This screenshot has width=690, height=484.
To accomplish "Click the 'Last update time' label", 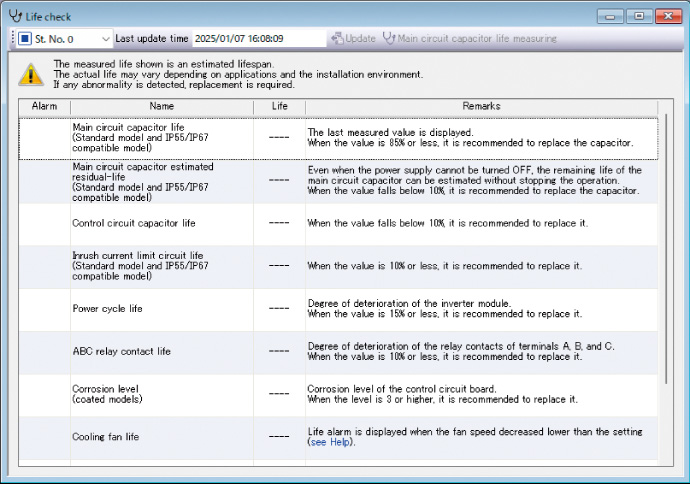I will (x=152, y=39).
